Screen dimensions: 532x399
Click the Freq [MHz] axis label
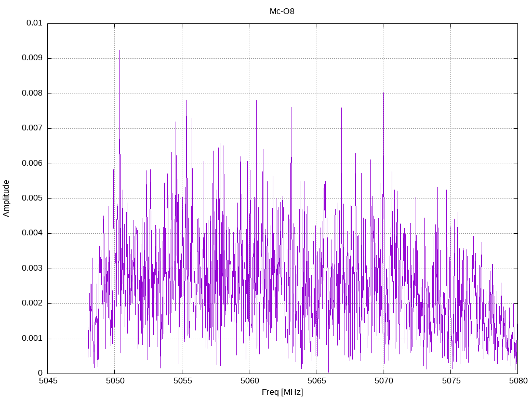coord(282,392)
